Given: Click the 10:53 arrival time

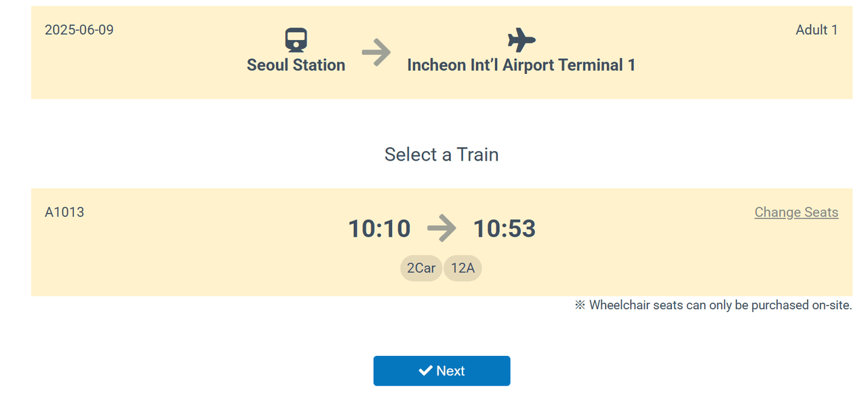Looking at the screenshot, I should (x=504, y=228).
